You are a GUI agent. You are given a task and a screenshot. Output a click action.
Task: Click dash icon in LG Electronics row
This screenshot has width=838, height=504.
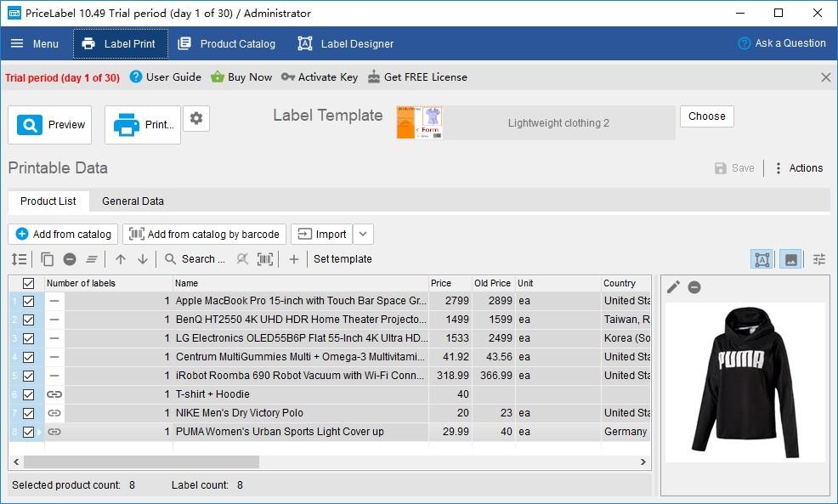coord(54,338)
